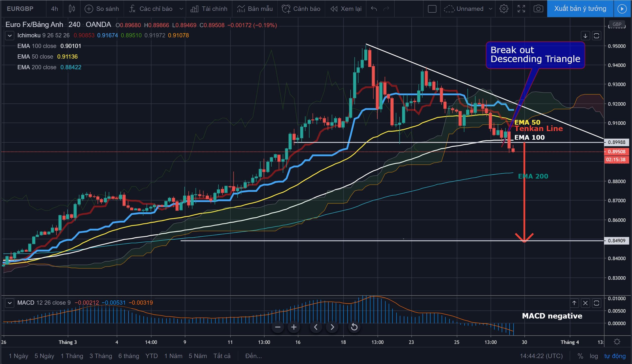632x364 pixels.
Task: Click the So sánh compare button
Action: pyautogui.click(x=102, y=9)
